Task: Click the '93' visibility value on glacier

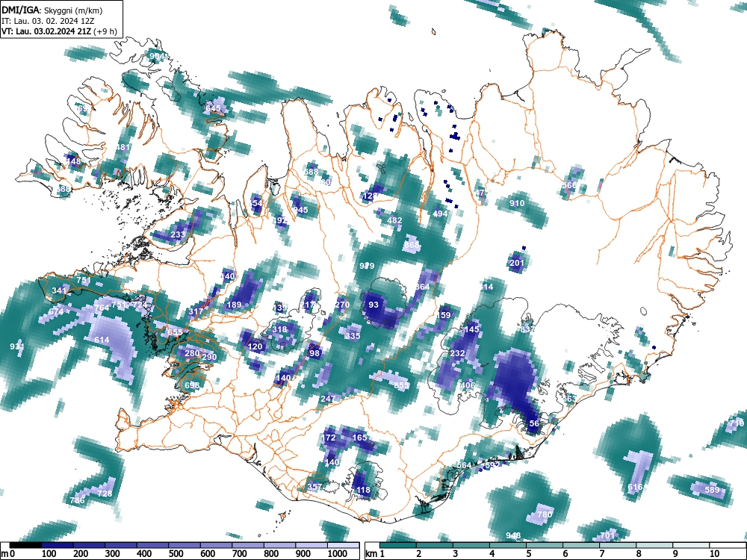Action: tap(373, 305)
